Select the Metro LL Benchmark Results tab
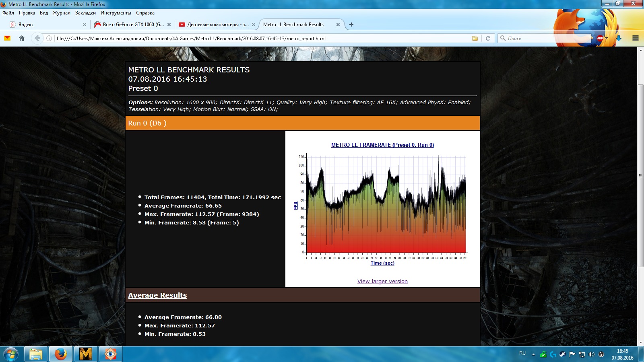Screen dimensions: 644x362 (x=301, y=25)
